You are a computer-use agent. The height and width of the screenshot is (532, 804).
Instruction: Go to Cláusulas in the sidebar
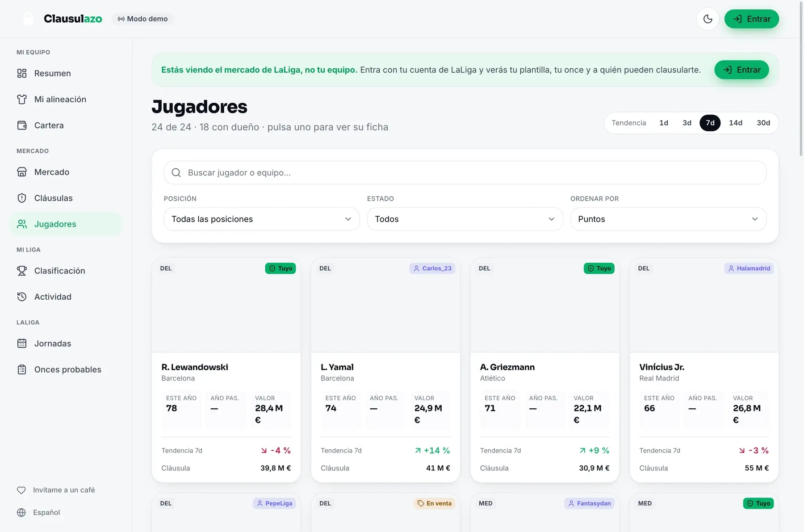pyautogui.click(x=66, y=198)
